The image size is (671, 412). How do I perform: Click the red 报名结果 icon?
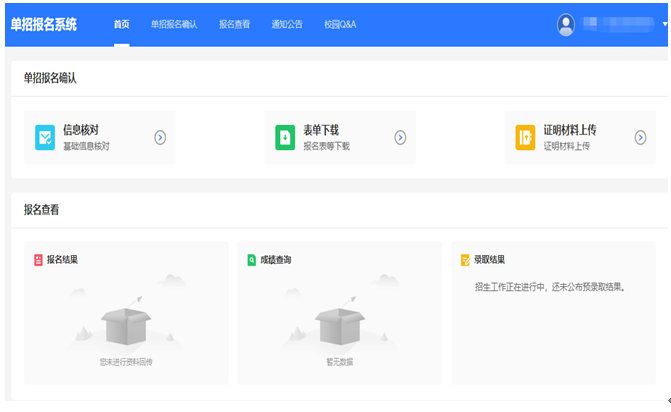[x=39, y=260]
